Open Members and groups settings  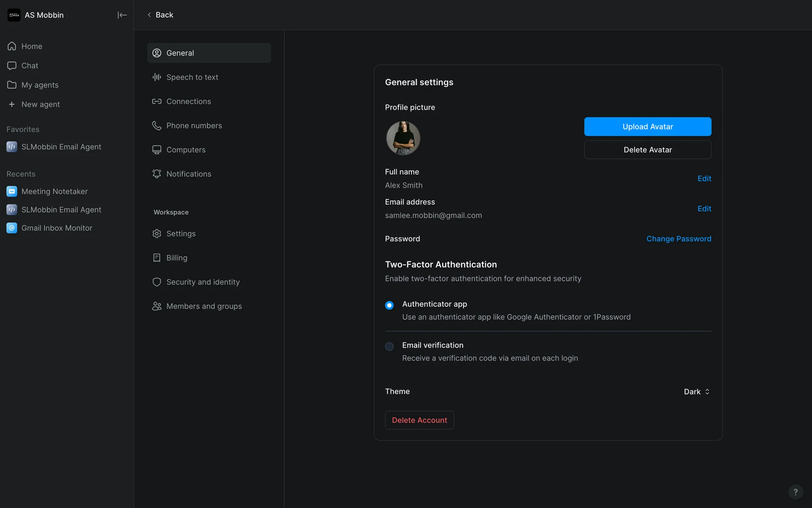coord(204,306)
